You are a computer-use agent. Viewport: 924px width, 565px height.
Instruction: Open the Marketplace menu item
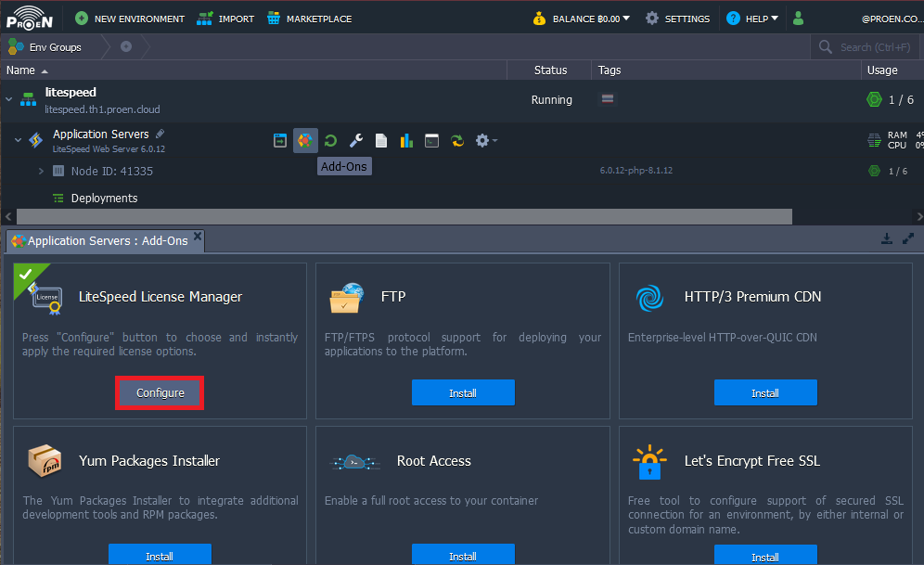coord(309,19)
